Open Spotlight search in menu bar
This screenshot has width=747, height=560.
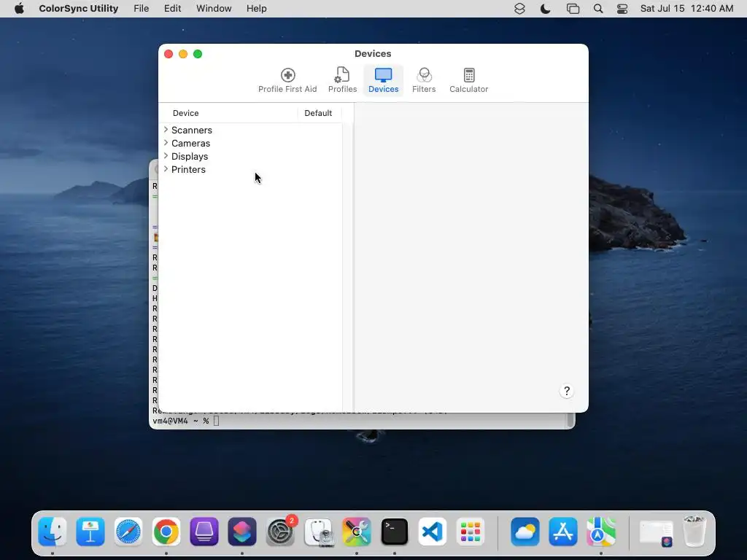tap(598, 9)
